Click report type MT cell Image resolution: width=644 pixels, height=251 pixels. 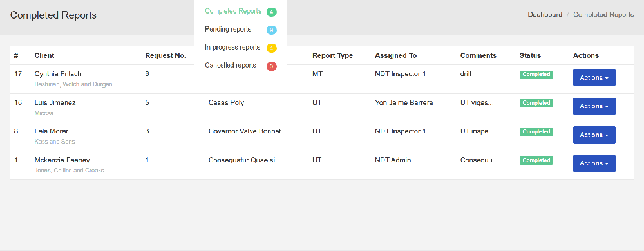pos(317,74)
